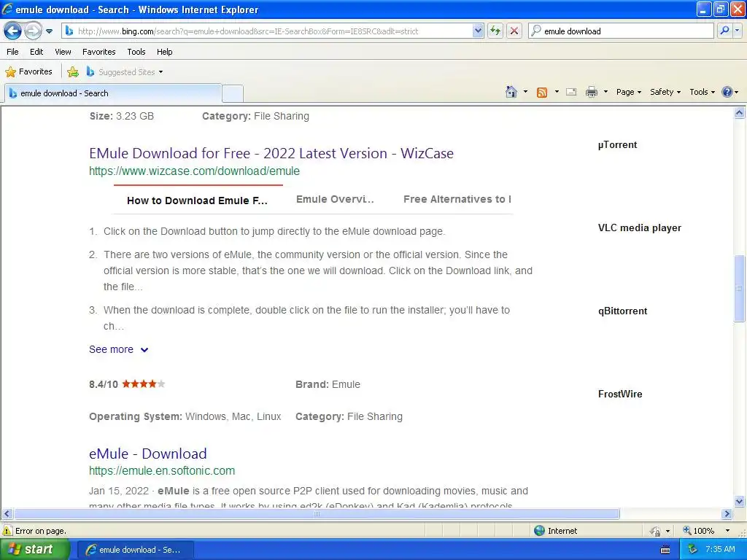Screen dimensions: 747x560
Task: Click the emule.en.softonic.com URL
Action: coord(162,470)
